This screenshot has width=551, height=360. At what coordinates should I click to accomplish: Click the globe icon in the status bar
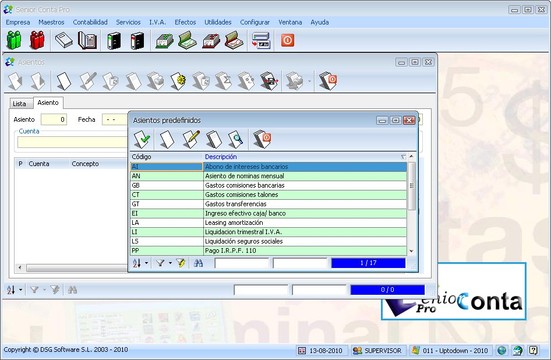click(502, 350)
